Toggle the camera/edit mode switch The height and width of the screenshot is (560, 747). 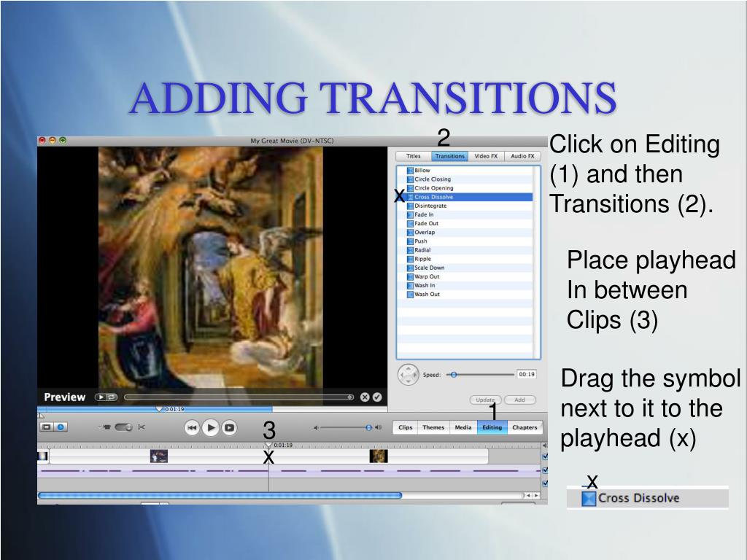point(123,427)
